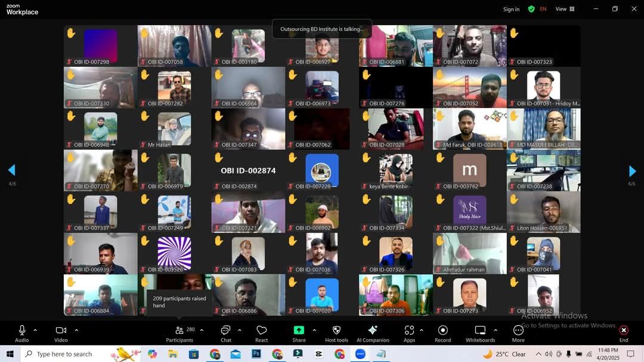Go to next gallery page arrow
Image resolution: width=644 pixels, height=362 pixels.
(x=632, y=171)
